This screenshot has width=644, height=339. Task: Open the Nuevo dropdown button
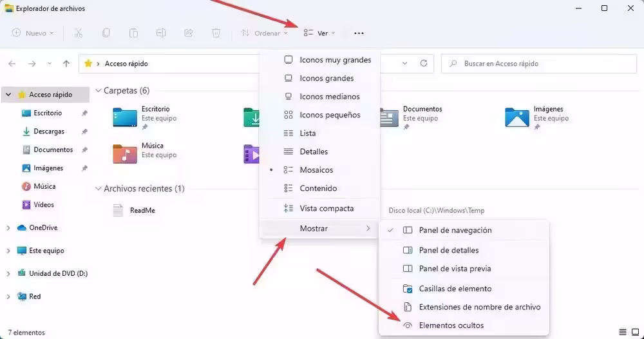tap(33, 33)
